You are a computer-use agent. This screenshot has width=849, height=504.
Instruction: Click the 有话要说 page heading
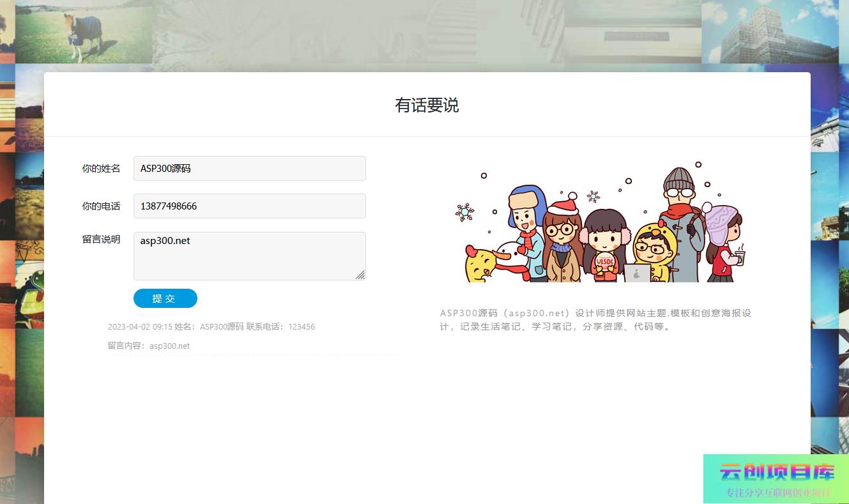[x=427, y=105]
